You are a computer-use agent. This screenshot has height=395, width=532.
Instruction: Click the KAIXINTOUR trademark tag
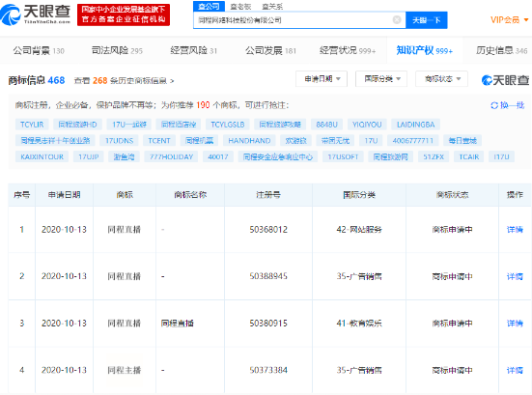click(x=42, y=156)
